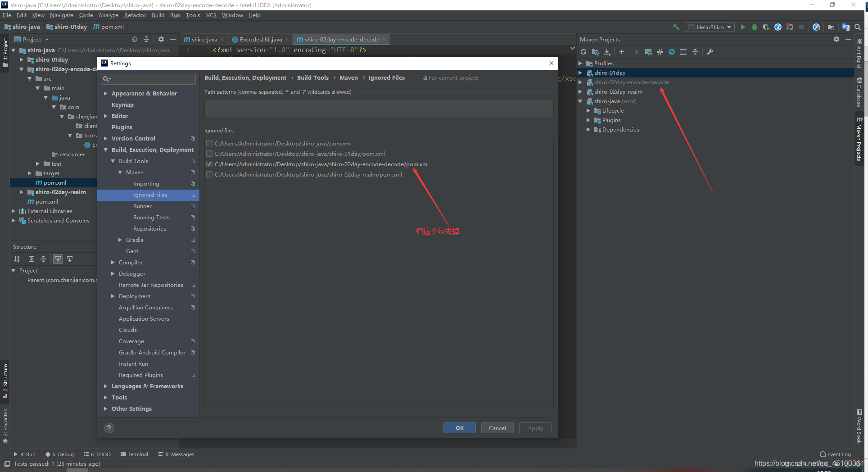Toggle Skip Tests mode lightning icon
The height and width of the screenshot is (472, 868).
click(x=672, y=52)
